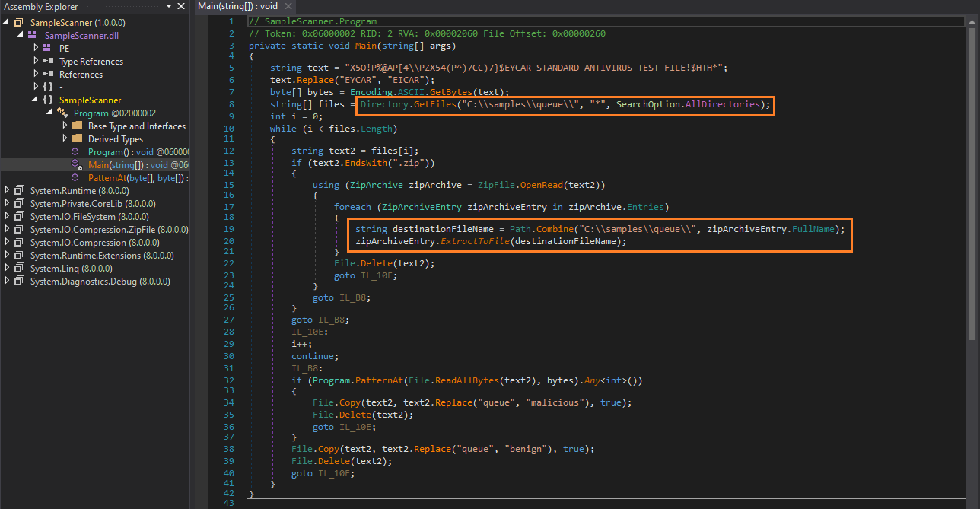Screen dimensions: 980x509
Task: Collapse the SampleScanner.dll module node
Action: (x=21, y=36)
